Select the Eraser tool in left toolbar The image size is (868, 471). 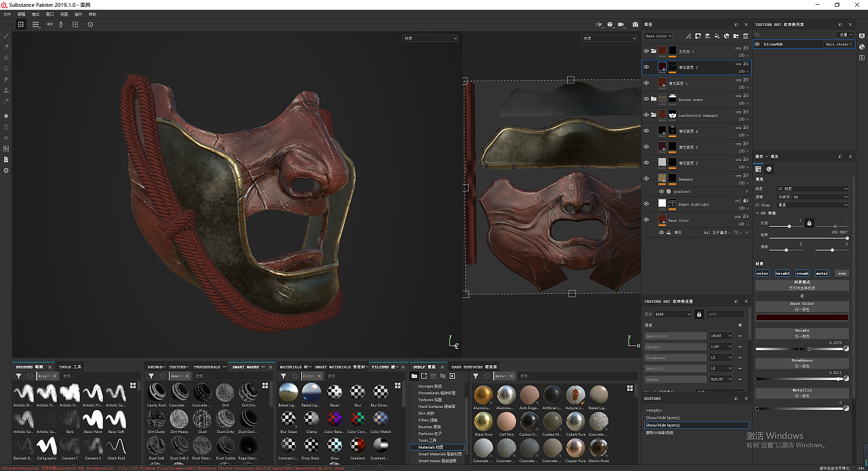click(x=6, y=47)
